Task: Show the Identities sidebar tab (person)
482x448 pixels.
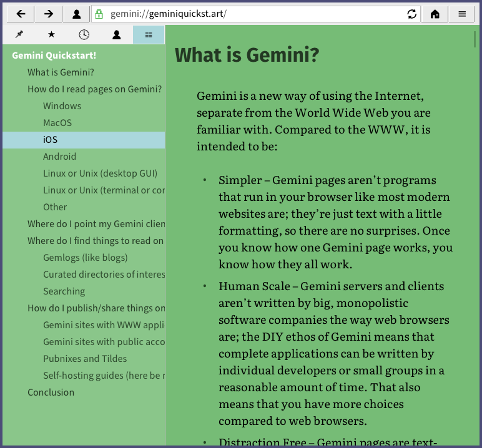Action: tap(117, 35)
